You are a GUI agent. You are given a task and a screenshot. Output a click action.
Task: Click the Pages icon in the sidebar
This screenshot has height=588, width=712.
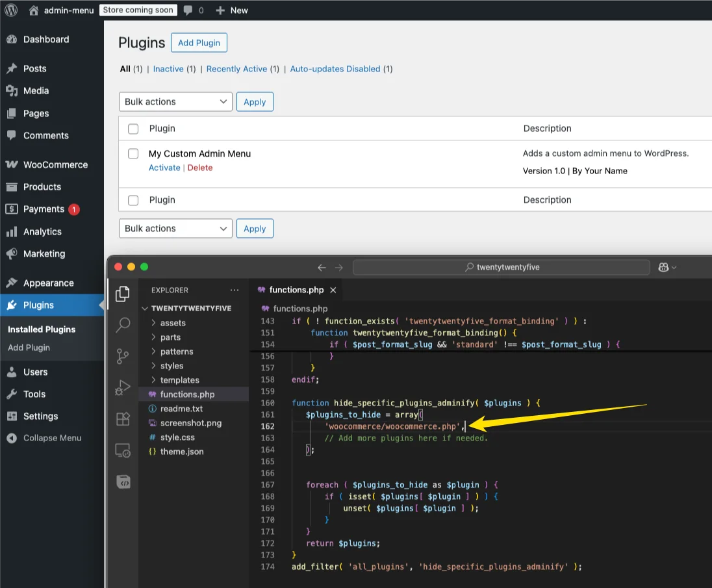click(12, 114)
